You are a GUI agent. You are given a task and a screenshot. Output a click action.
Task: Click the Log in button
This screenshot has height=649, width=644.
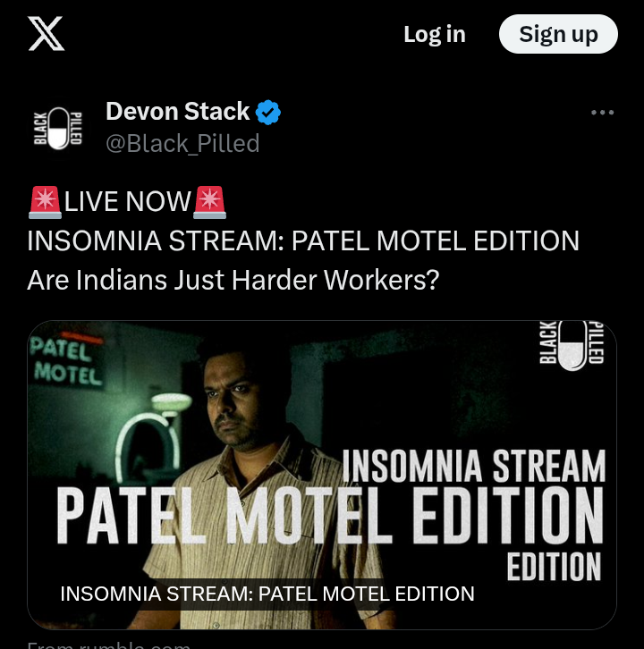(435, 34)
